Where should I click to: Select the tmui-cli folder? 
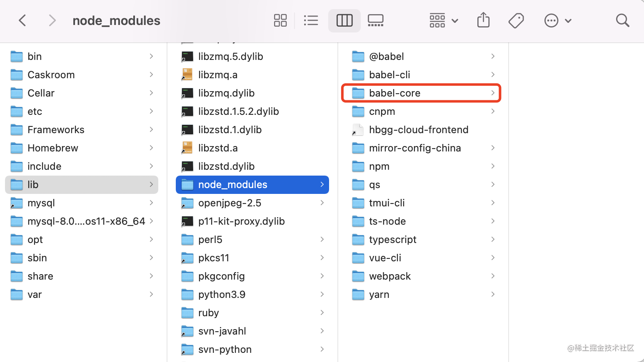[423, 203]
